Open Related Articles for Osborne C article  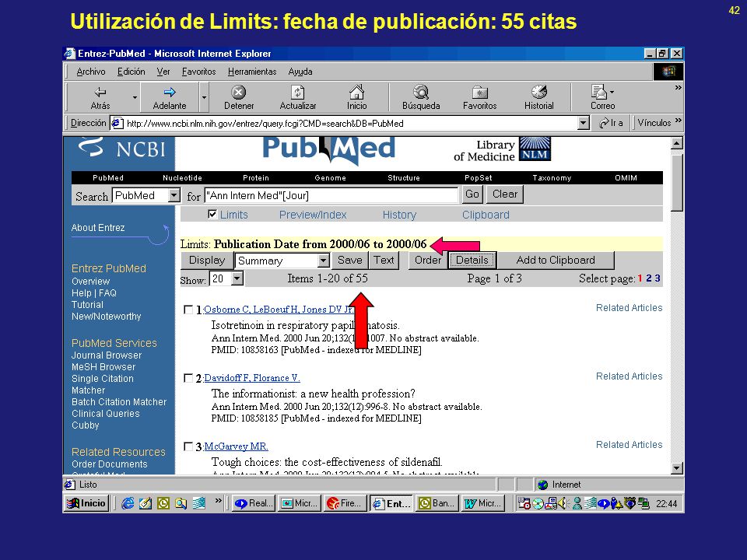point(629,308)
